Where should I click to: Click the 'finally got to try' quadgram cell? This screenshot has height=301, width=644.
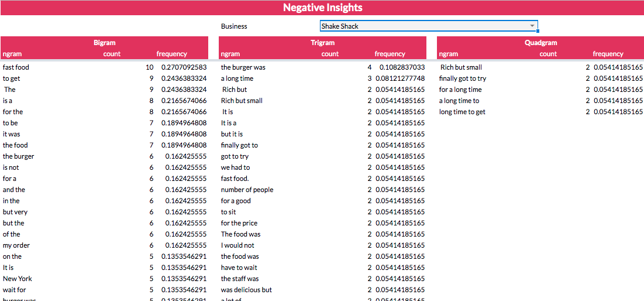coord(463,78)
